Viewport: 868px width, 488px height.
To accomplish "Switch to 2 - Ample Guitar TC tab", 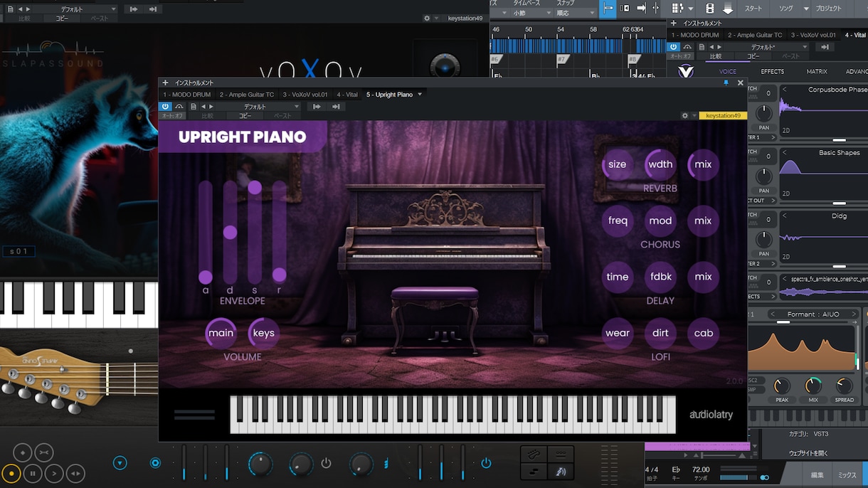I will pyautogui.click(x=247, y=95).
